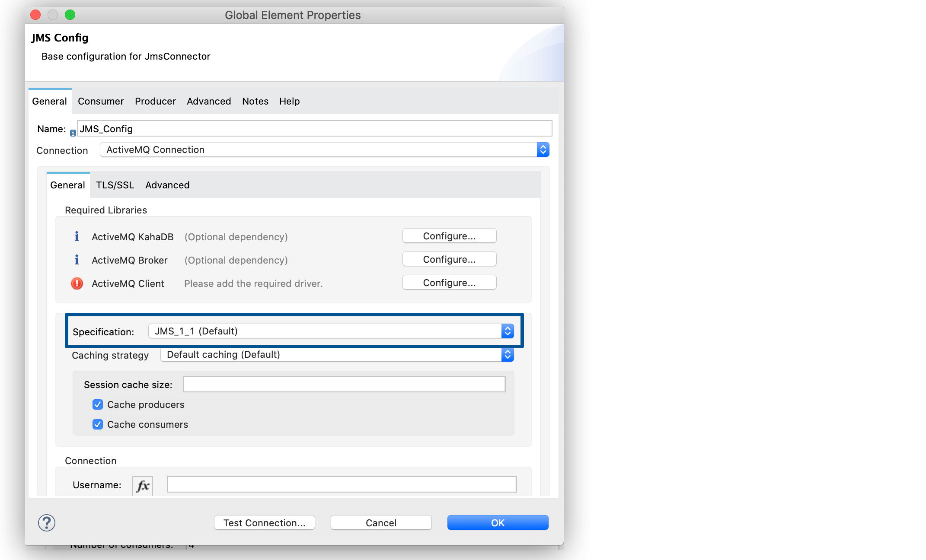
Task: Click the fx expression icon beside Username
Action: click(142, 485)
